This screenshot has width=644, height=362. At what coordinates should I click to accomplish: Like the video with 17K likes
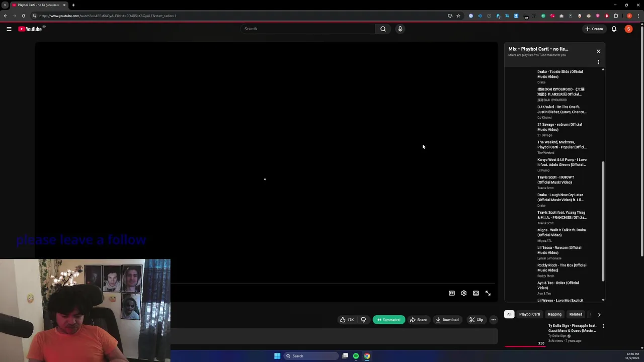347,320
